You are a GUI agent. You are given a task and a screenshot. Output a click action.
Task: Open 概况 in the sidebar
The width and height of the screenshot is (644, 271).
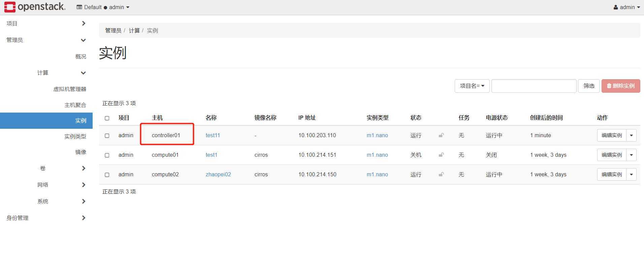pyautogui.click(x=81, y=56)
